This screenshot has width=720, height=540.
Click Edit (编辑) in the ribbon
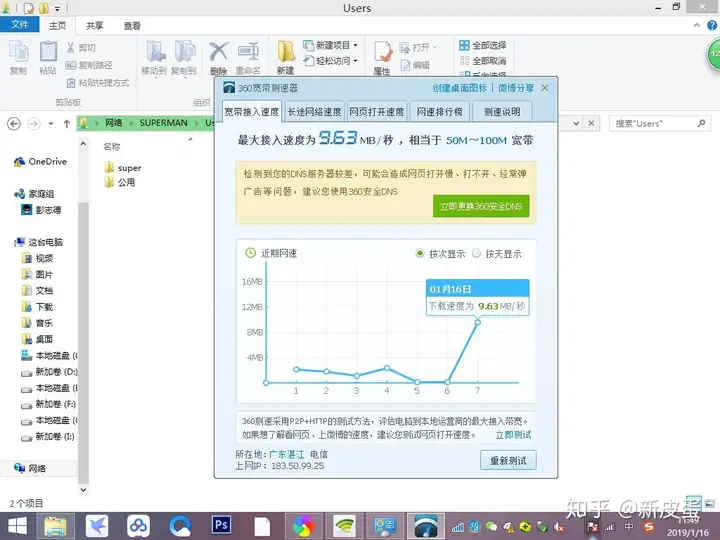pyautogui.click(x=415, y=65)
